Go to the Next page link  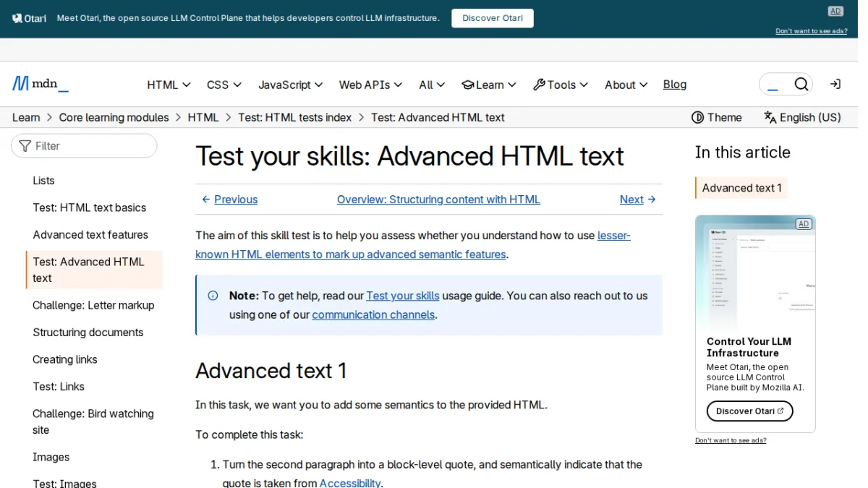coord(638,200)
